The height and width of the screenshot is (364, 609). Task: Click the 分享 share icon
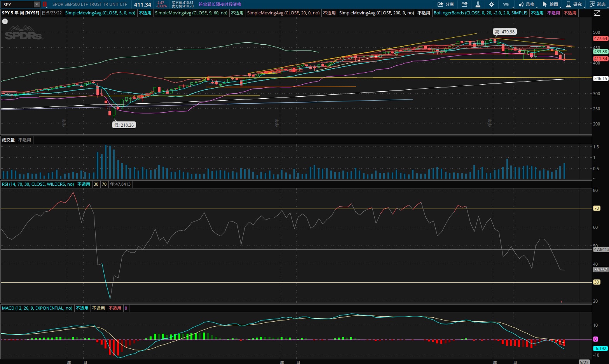click(445, 4)
